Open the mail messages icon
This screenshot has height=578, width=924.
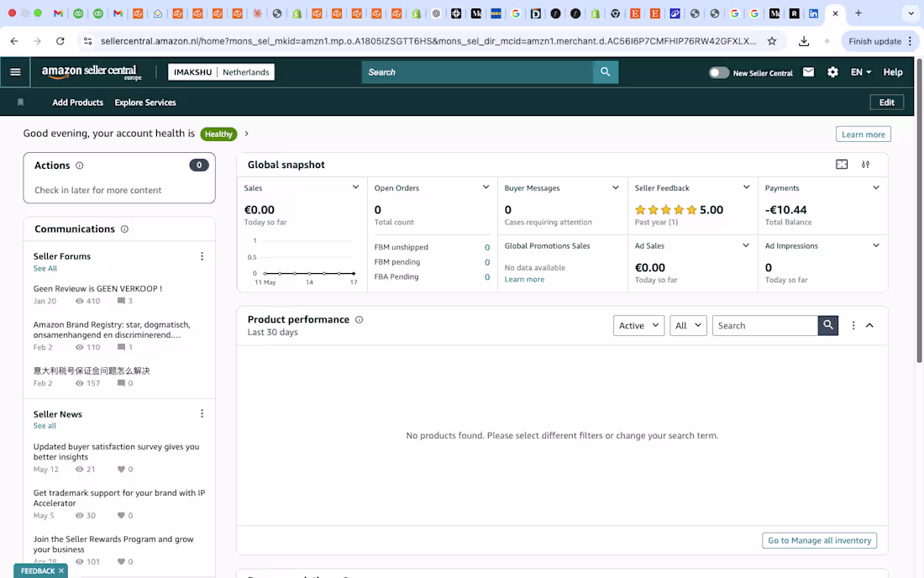pos(808,72)
